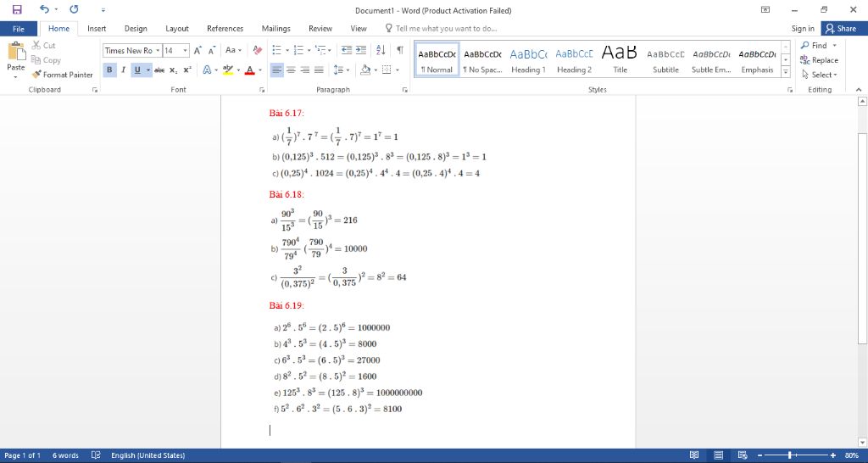Apply yellow text highlight color
This screenshot has height=463, width=868.
point(227,70)
